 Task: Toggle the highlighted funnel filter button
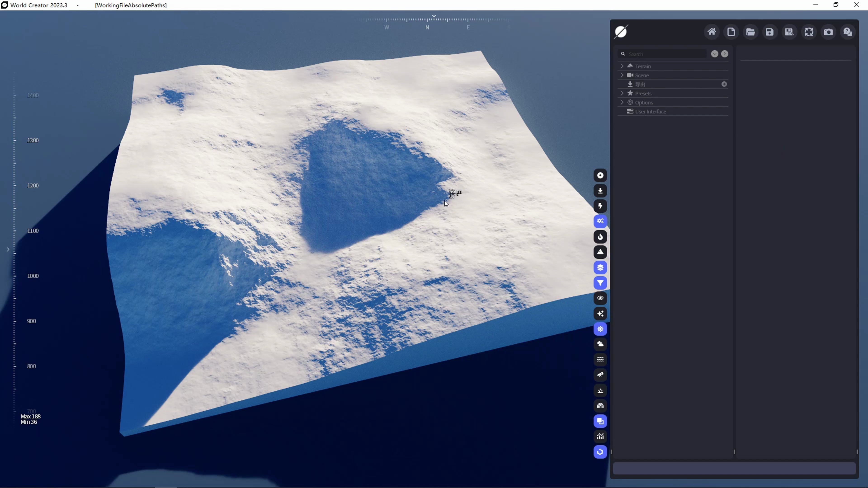[600, 283]
